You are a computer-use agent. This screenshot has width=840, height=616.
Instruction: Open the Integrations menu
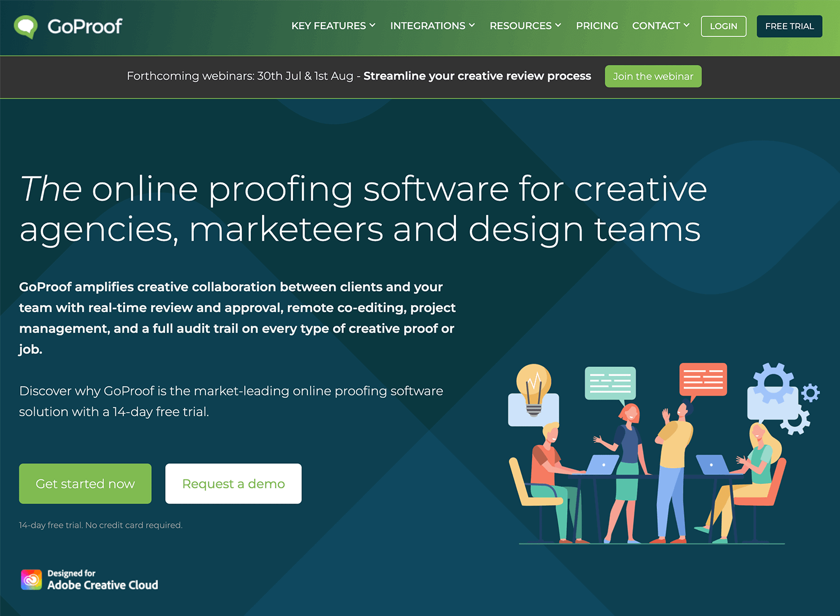(x=432, y=26)
